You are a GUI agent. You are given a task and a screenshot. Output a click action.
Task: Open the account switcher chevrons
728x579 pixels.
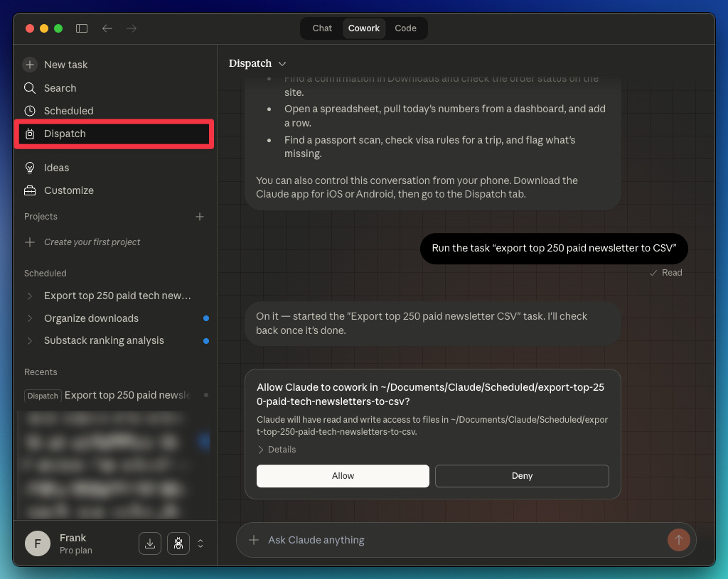[x=200, y=543]
